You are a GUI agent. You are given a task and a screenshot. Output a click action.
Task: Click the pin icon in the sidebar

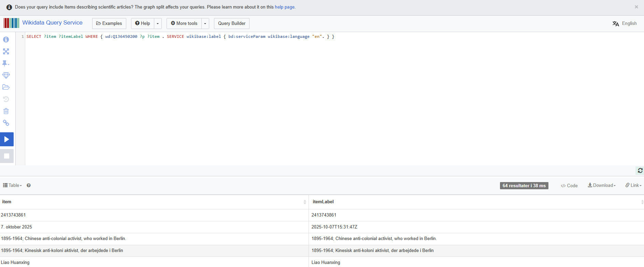coord(5,63)
